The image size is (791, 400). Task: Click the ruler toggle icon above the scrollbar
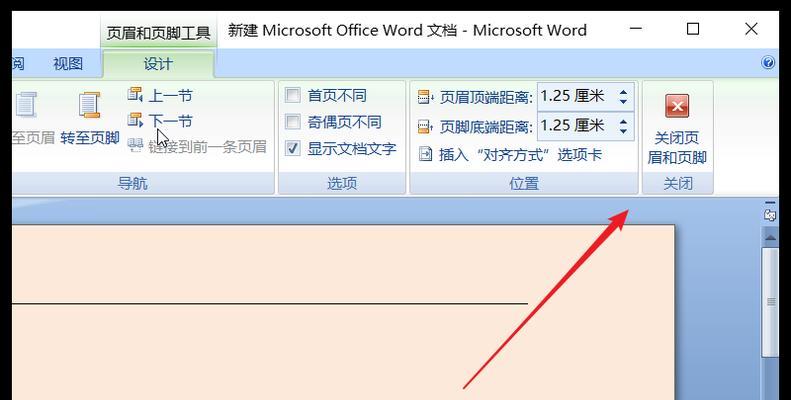770,215
